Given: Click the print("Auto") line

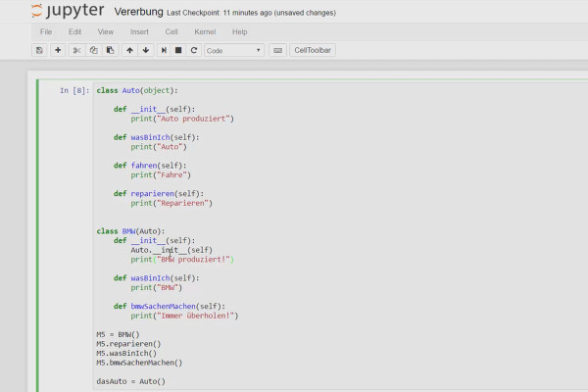Looking at the screenshot, I should click(x=159, y=147).
